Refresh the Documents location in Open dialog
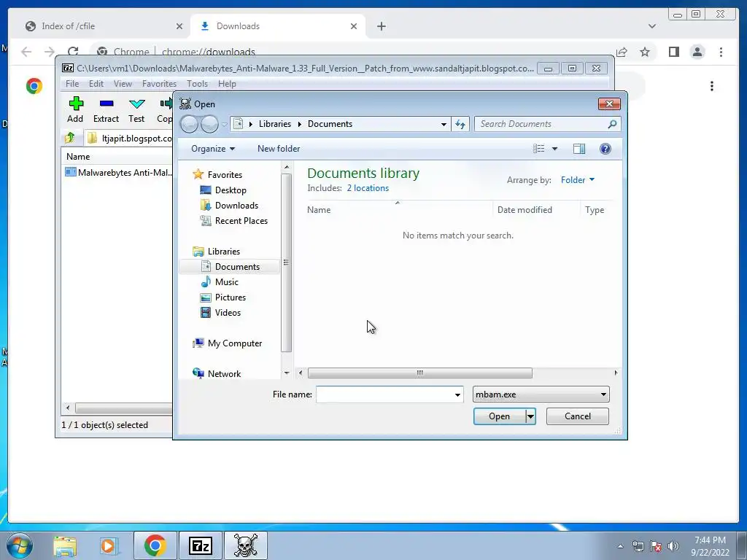The image size is (747, 560). click(460, 124)
